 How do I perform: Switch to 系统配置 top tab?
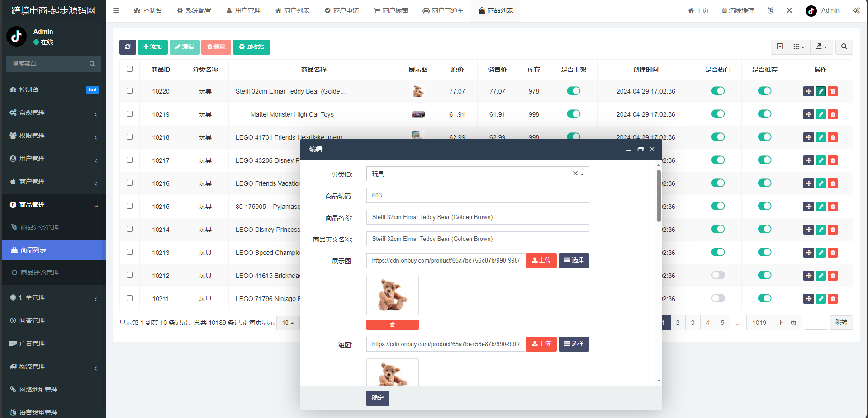(x=194, y=10)
